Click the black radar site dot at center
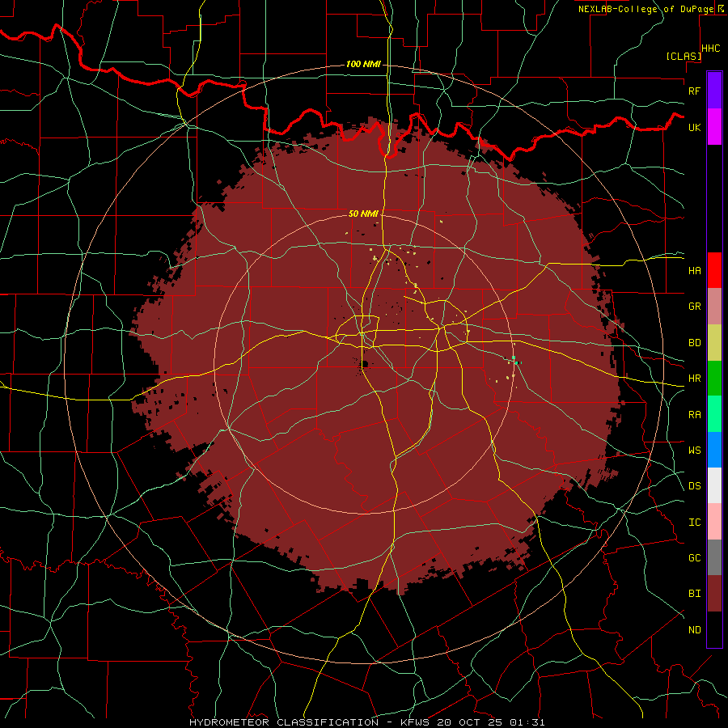Screen dimensions: 728x728 pyautogui.click(x=365, y=363)
